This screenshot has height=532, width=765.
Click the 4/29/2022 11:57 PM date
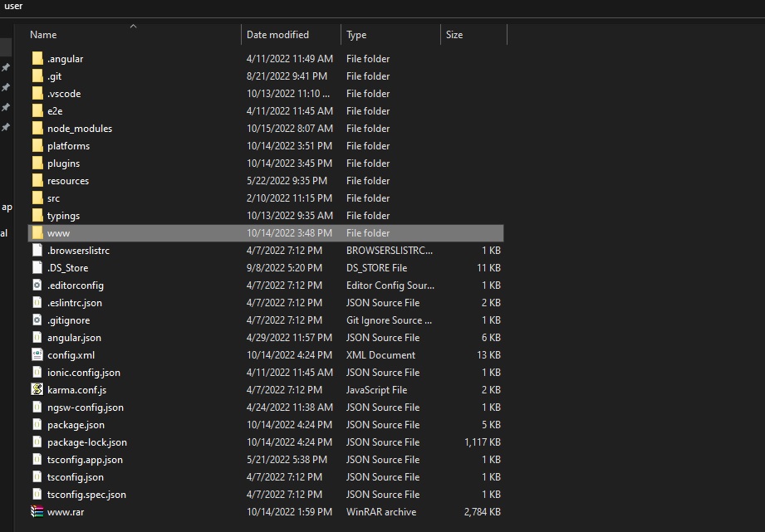point(289,338)
